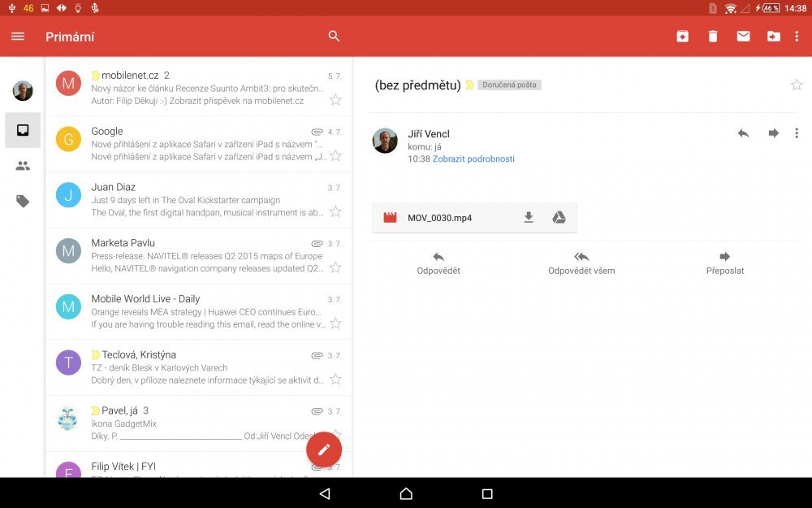Compose a new email with the pencil button
Viewport: 812px width, 508px height.
point(324,449)
